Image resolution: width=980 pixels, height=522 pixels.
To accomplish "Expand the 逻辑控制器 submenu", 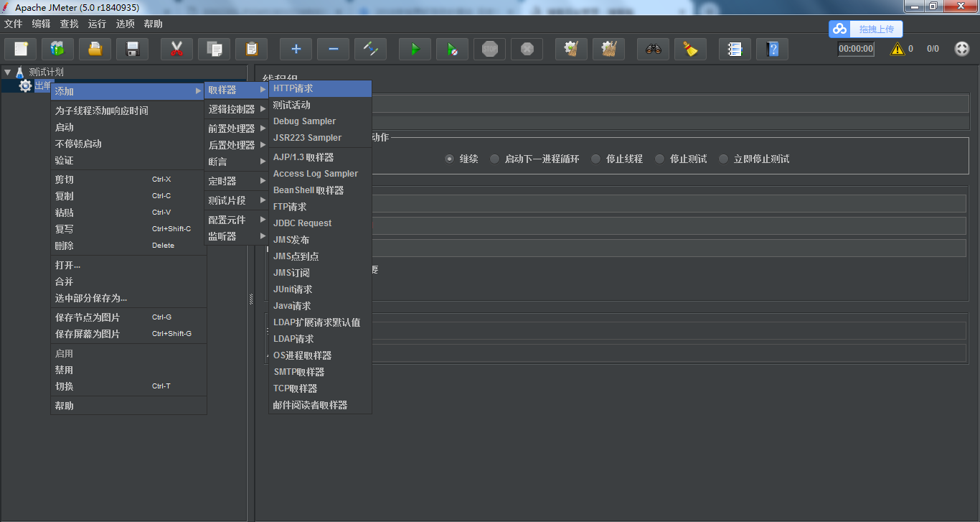I will [x=237, y=109].
